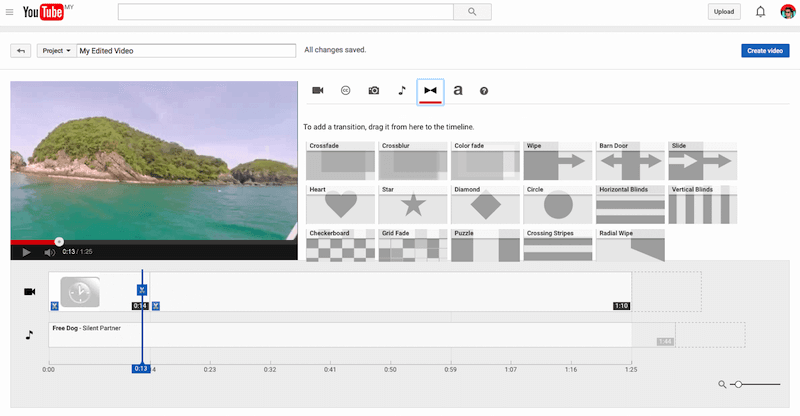Screen dimensions: 800x416
Task: Select the Vertical Blinds transition
Action: coord(703,204)
